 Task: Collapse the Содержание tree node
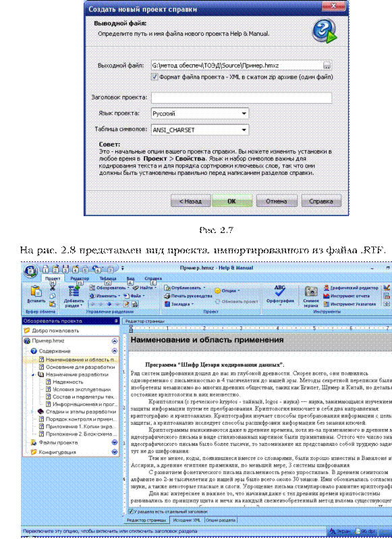pyautogui.click(x=114, y=351)
